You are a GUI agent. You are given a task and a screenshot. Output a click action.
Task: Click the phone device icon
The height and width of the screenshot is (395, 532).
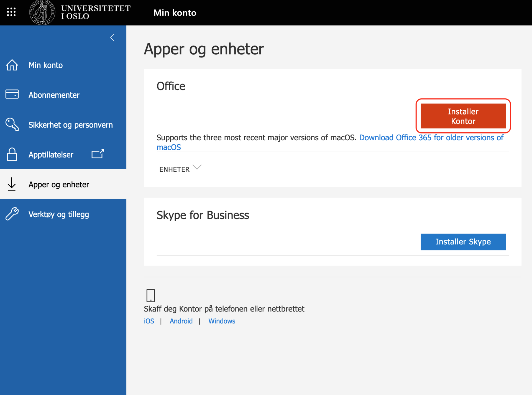coord(150,295)
